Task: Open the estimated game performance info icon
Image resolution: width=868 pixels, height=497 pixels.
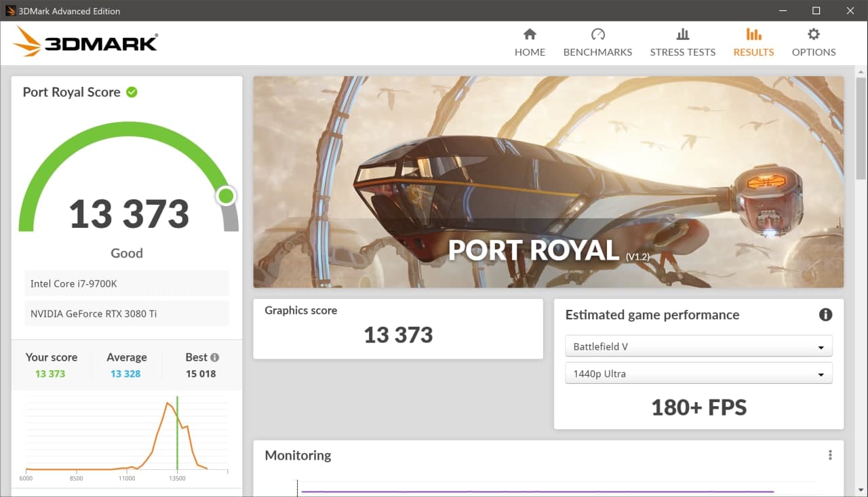Action: tap(825, 315)
